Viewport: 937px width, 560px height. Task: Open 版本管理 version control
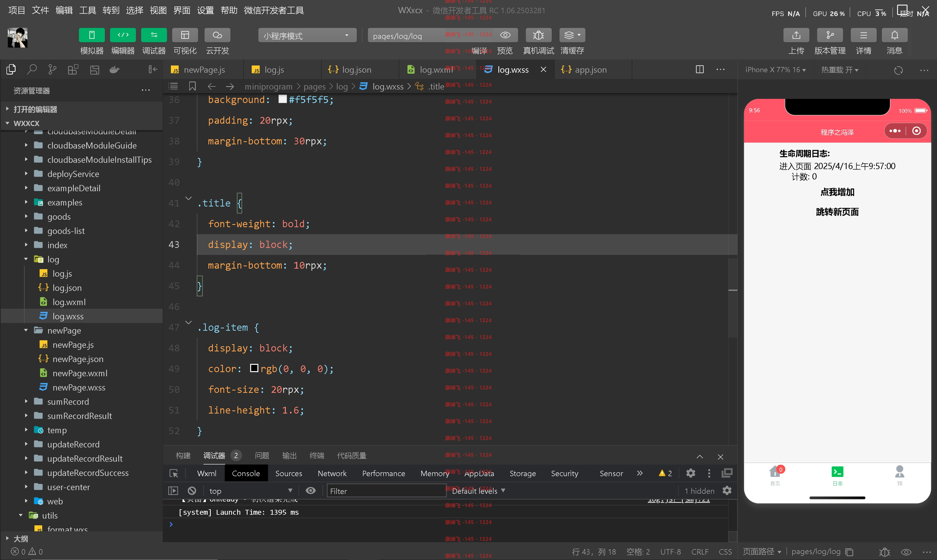click(830, 35)
